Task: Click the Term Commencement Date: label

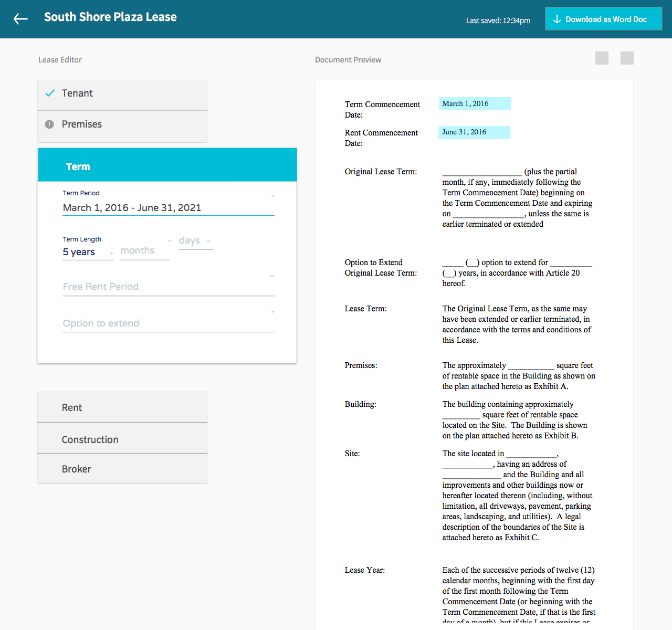Action: [x=382, y=110]
